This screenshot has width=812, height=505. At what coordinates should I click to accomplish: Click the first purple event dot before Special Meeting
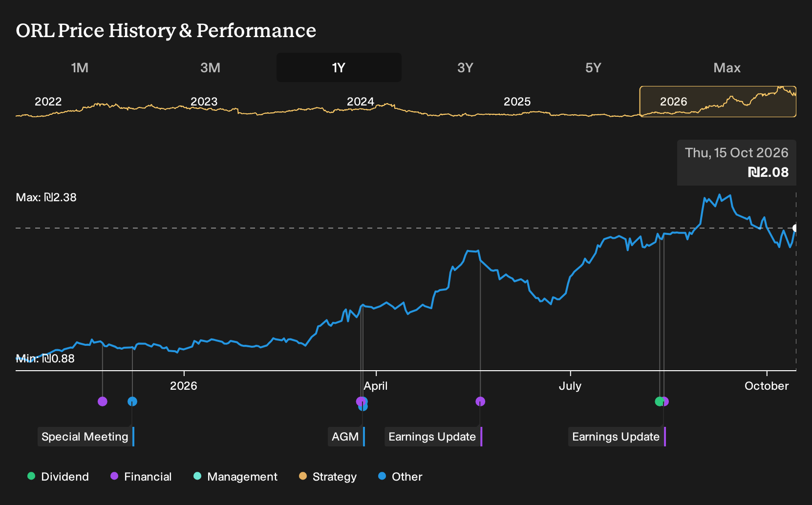coord(103,401)
